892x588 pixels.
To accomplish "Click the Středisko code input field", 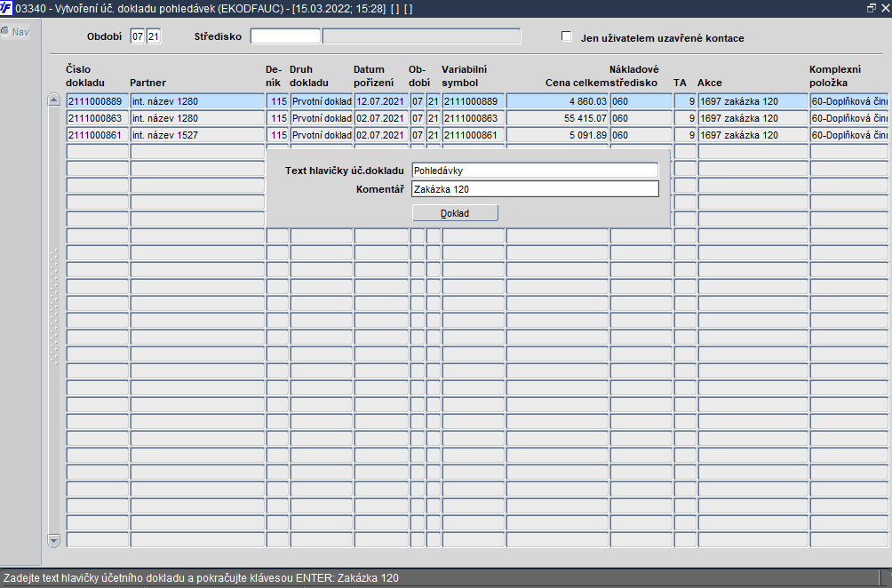I will pyautogui.click(x=285, y=36).
